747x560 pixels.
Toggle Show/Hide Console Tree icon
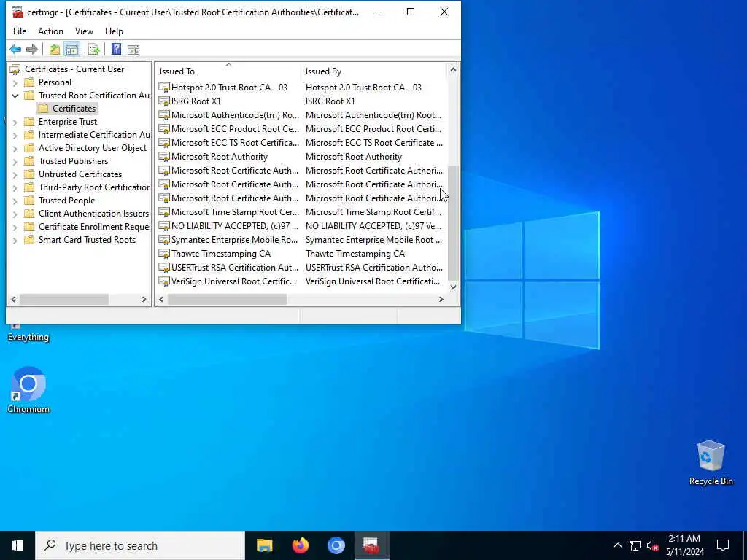72,49
